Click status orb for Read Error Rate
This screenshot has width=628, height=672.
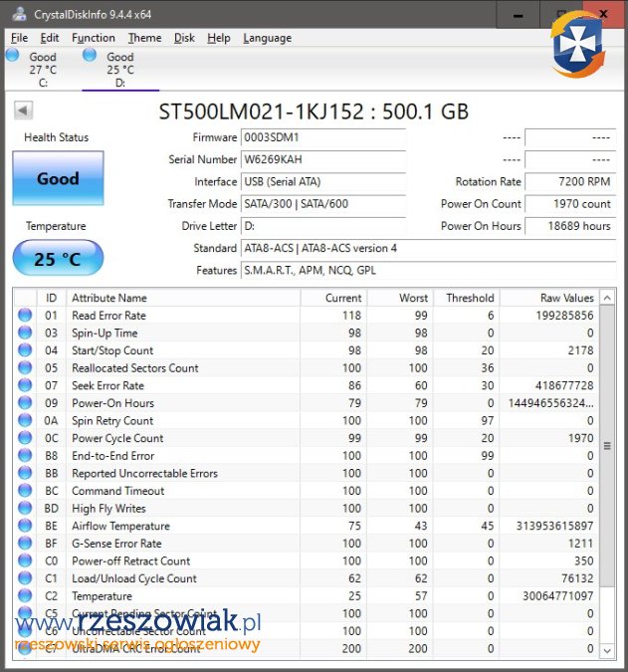[25, 315]
